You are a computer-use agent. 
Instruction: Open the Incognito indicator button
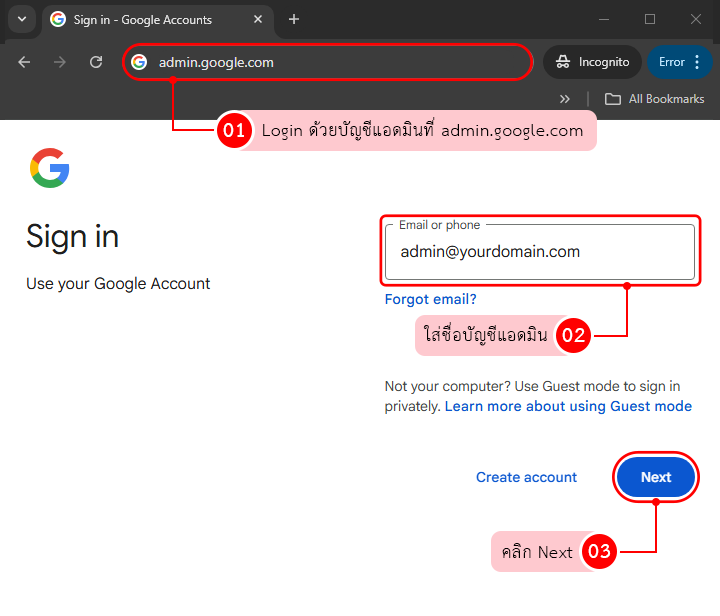click(x=592, y=62)
